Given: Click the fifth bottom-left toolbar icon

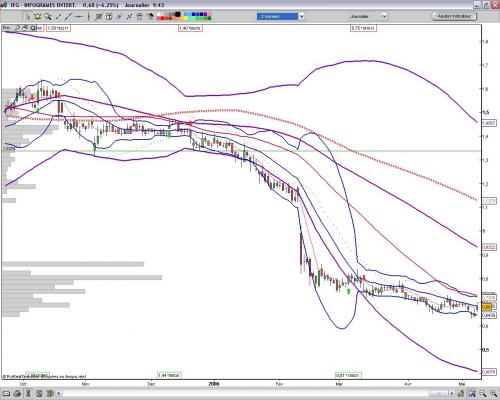Looking at the screenshot, I should point(50,394).
